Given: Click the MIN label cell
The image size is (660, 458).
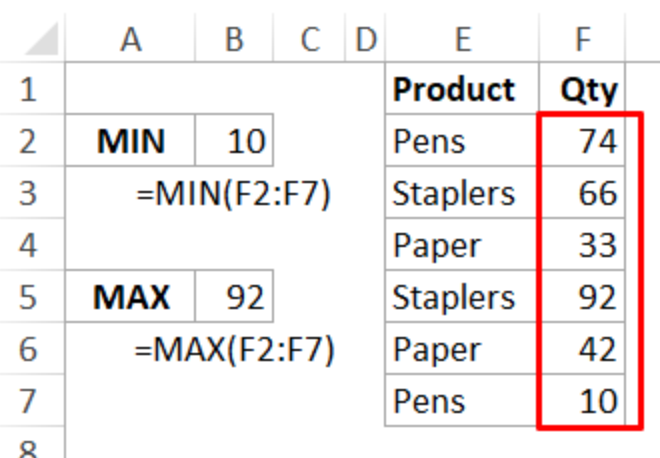Looking at the screenshot, I should 130,142.
